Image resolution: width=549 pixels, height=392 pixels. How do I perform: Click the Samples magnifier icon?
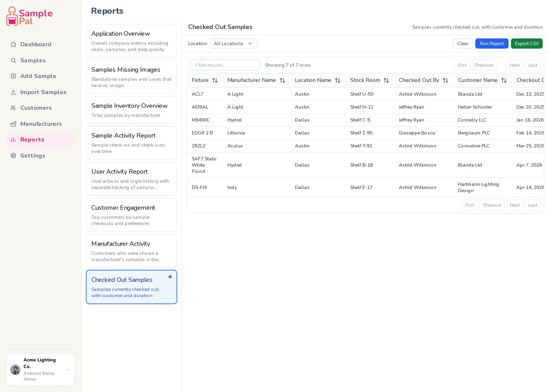(x=13, y=60)
